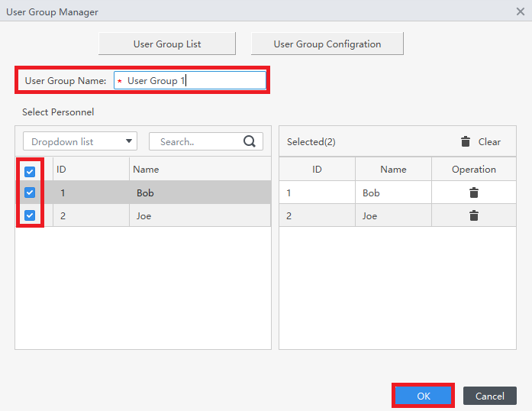This screenshot has height=411, width=532.
Task: Uncheck the checkbox for Bob
Action: tap(30, 193)
